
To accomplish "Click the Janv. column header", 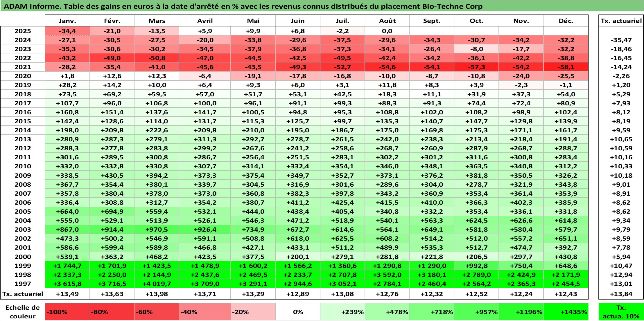I will tap(67, 21).
